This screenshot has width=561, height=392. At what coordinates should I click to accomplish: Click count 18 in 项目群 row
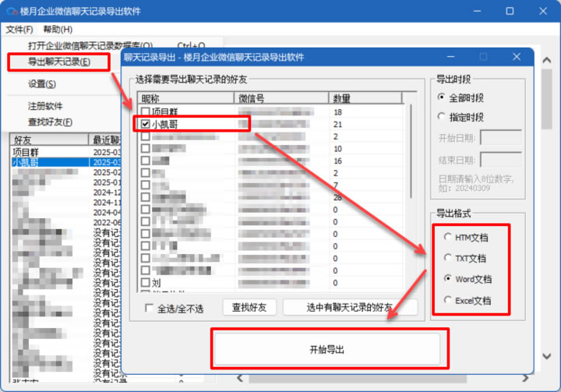click(x=337, y=112)
